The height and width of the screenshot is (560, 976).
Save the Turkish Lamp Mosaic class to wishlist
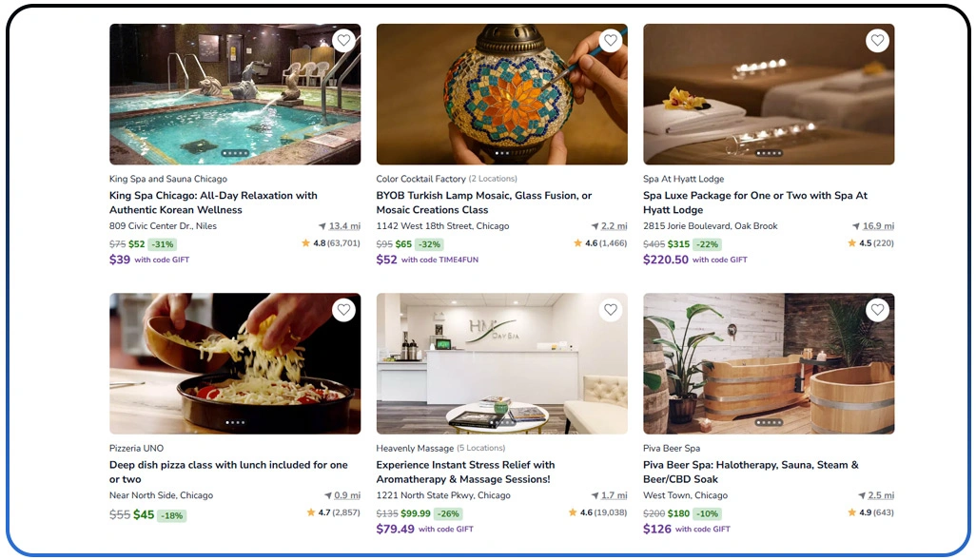pyautogui.click(x=611, y=41)
